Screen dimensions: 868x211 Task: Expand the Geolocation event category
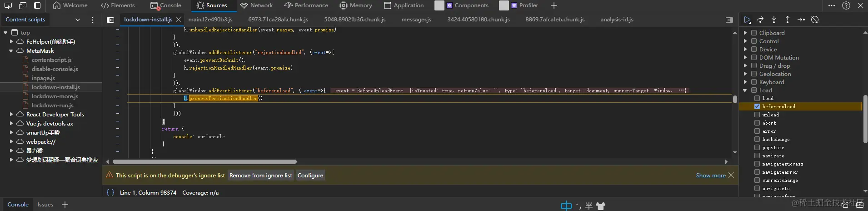745,74
